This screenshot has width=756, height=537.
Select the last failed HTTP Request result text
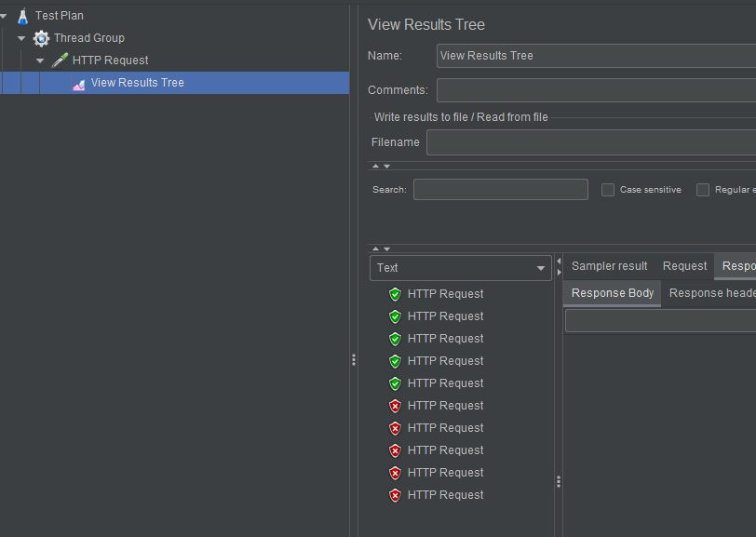445,495
